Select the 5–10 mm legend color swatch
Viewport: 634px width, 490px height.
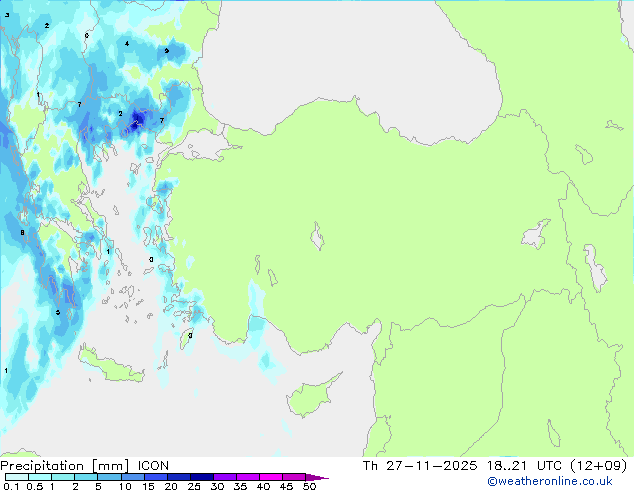pos(109,477)
